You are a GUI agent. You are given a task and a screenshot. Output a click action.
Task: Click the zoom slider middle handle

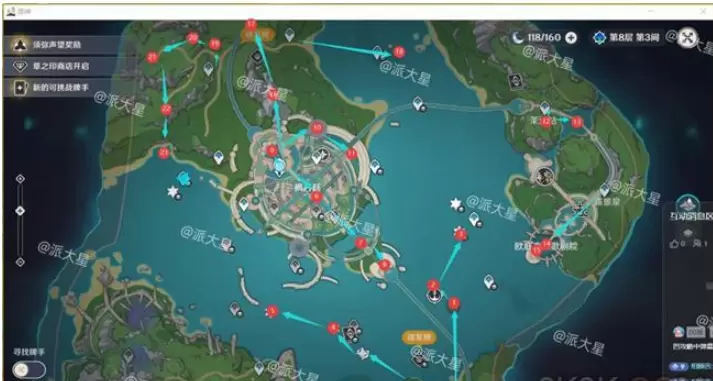pyautogui.click(x=20, y=211)
